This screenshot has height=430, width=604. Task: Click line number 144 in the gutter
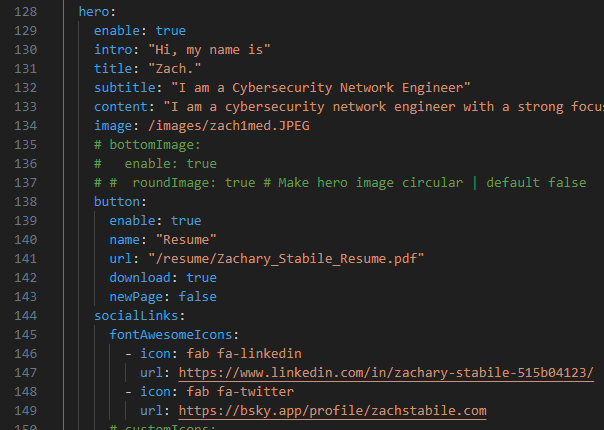(25, 316)
